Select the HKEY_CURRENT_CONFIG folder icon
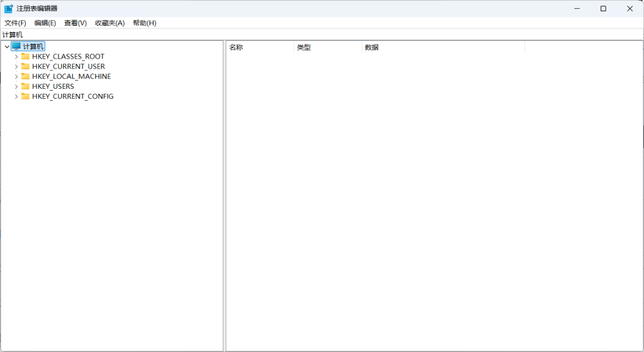Screen dimensions: 644x352 pos(25,96)
